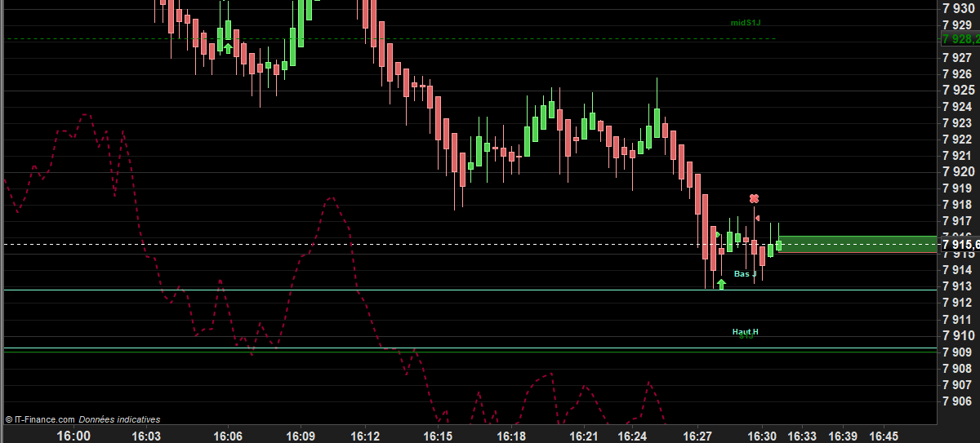Image resolution: width=980 pixels, height=443 pixels.
Task: Click the small green right-pointing triangle marker
Action: coord(718,235)
